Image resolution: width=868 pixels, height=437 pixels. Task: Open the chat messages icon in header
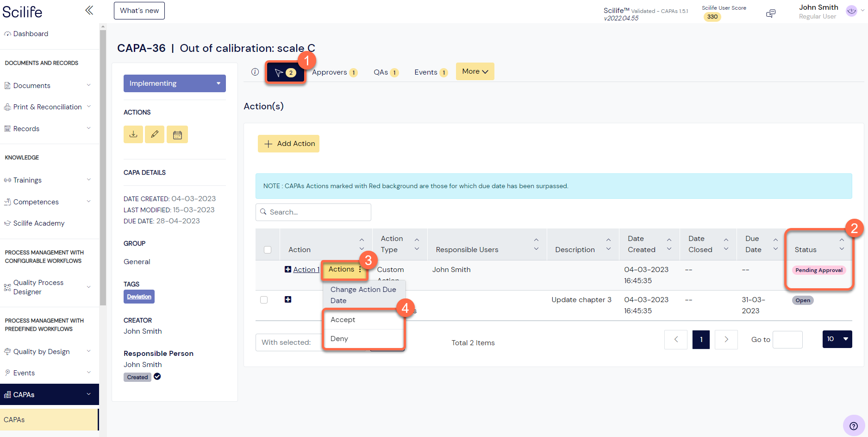click(771, 13)
